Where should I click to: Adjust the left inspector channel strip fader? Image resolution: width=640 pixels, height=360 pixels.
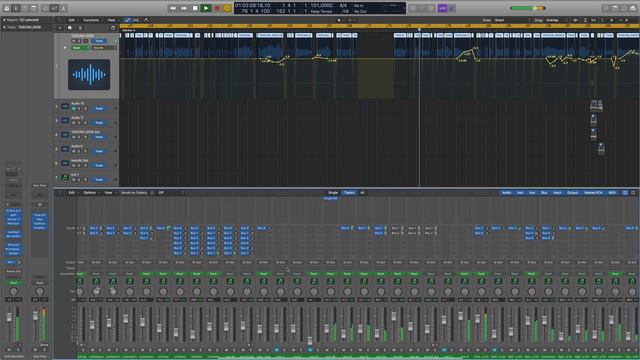(9, 318)
